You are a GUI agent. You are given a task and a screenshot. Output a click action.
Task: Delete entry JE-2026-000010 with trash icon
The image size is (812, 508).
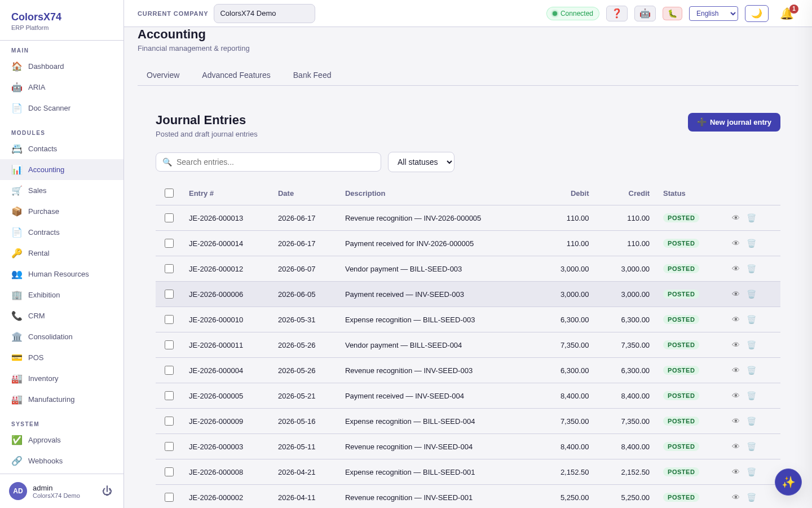tap(751, 319)
